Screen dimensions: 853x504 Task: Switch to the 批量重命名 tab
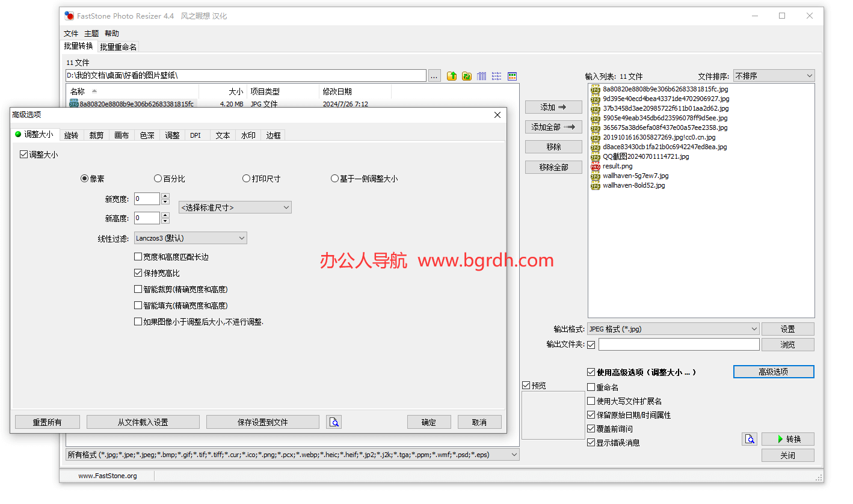117,46
